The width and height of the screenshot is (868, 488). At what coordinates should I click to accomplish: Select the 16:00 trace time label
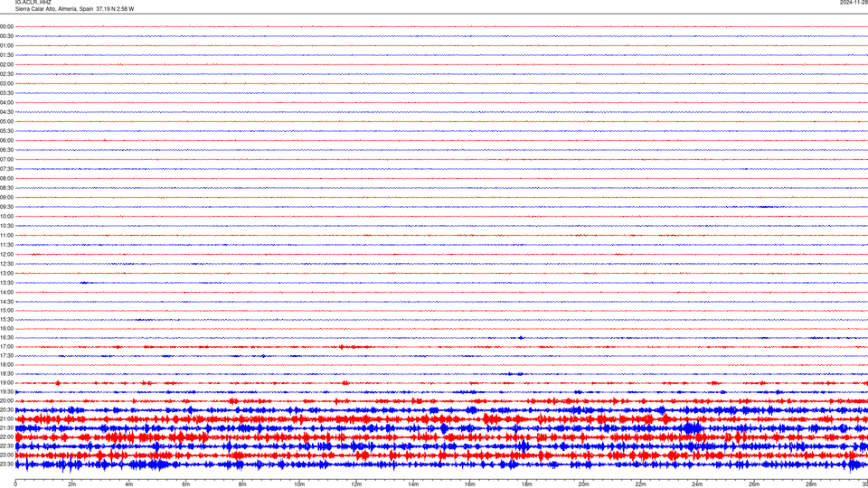point(6,328)
